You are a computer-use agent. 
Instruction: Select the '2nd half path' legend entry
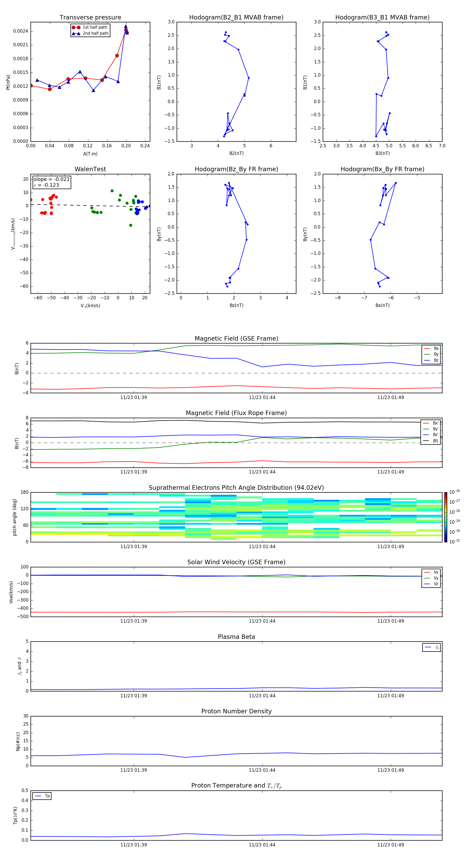pyautogui.click(x=90, y=33)
